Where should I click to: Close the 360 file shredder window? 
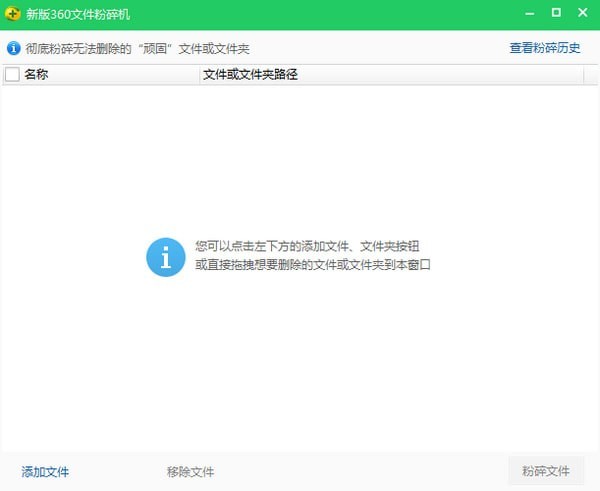[x=583, y=13]
